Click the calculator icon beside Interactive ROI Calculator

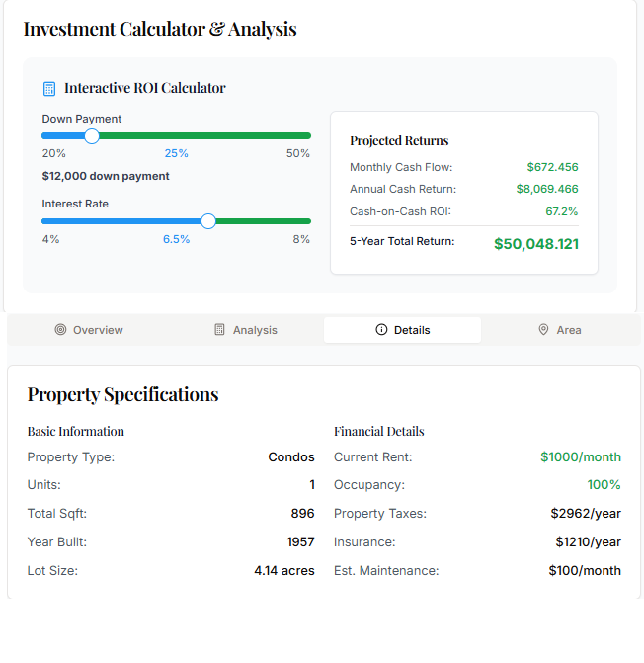(x=49, y=89)
